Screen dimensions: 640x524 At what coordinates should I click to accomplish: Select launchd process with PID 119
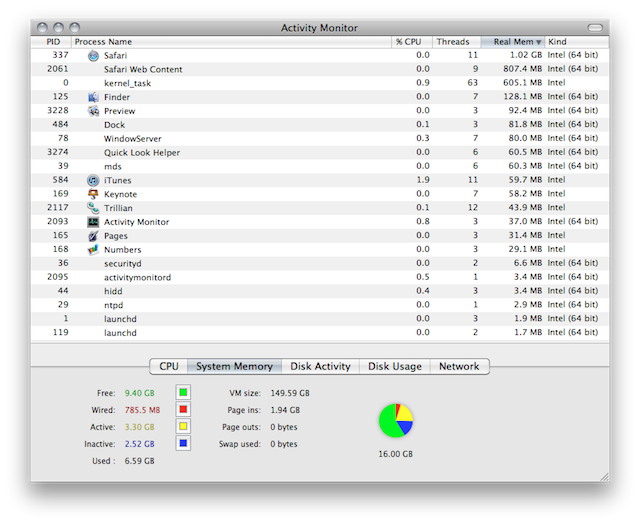[320, 333]
